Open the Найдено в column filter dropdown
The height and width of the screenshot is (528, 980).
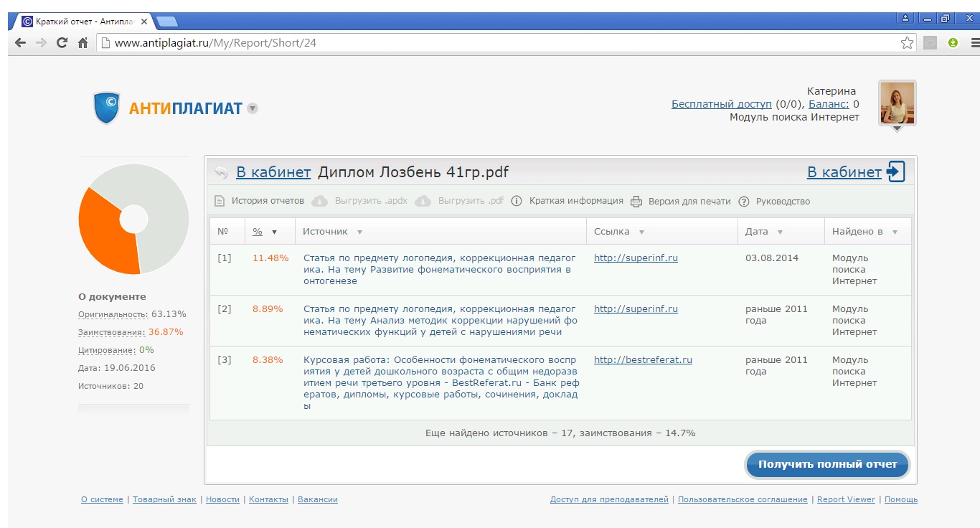(895, 232)
